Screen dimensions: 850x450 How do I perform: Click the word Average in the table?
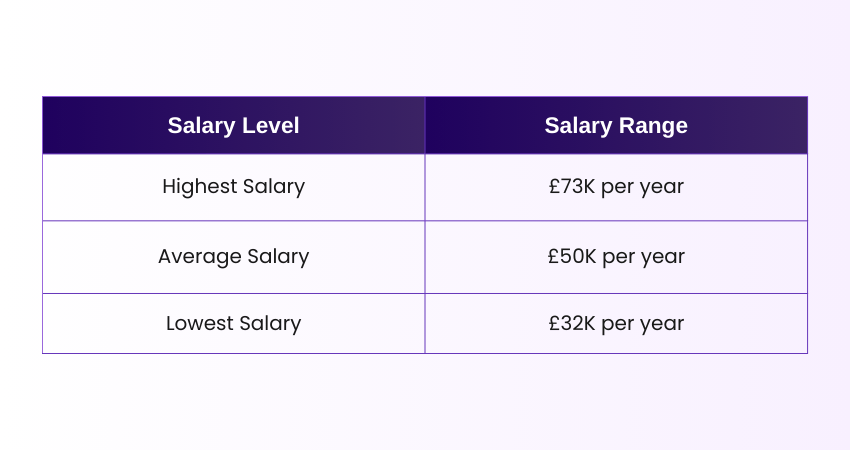coord(200,257)
